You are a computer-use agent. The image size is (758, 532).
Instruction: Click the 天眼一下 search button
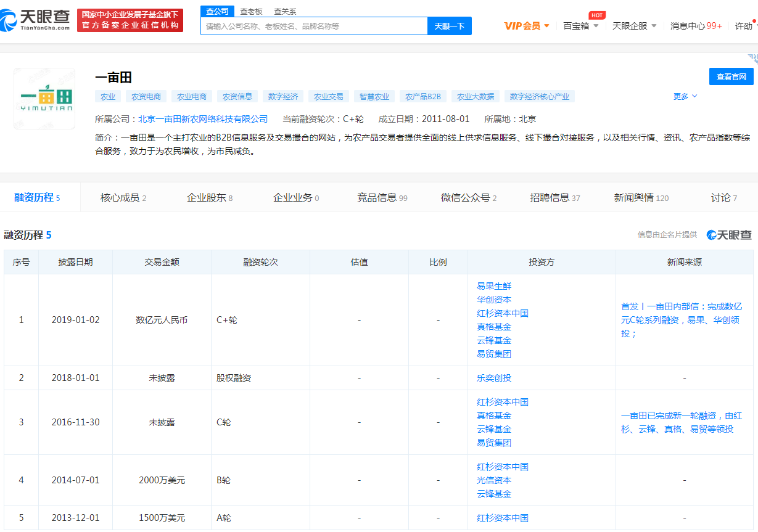point(450,26)
